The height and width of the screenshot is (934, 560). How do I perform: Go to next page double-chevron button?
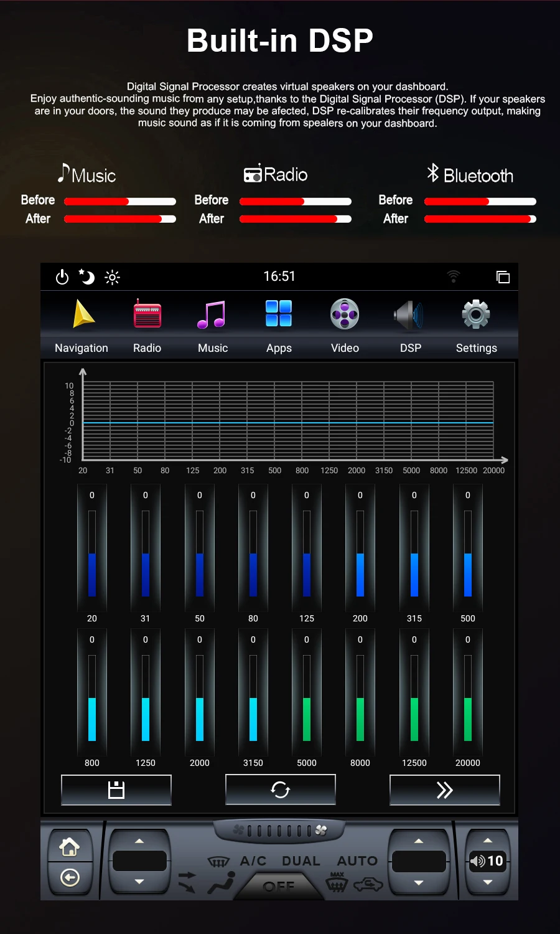click(445, 790)
